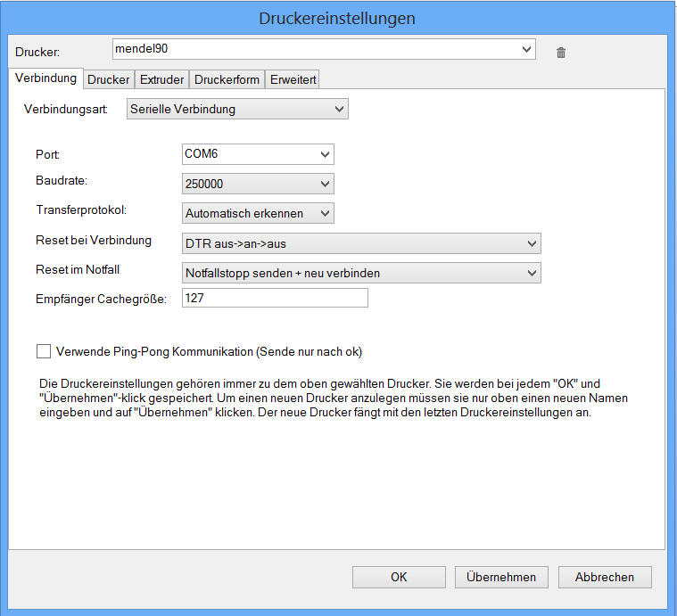Enable Ping-Pong Kommunikation checkbox
This screenshot has width=677, height=616.
click(x=44, y=351)
